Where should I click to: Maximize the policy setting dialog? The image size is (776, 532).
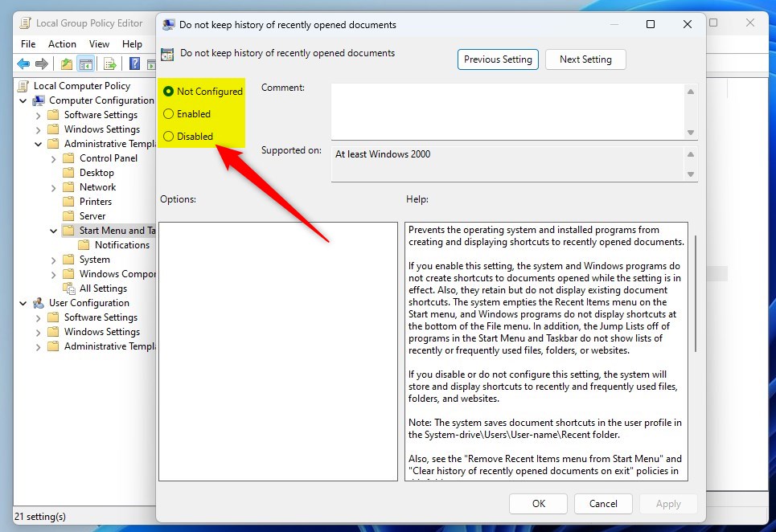(651, 24)
